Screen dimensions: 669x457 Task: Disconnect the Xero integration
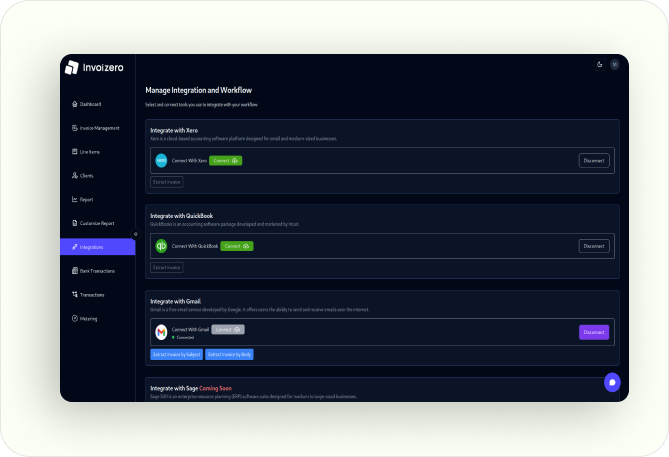(594, 161)
